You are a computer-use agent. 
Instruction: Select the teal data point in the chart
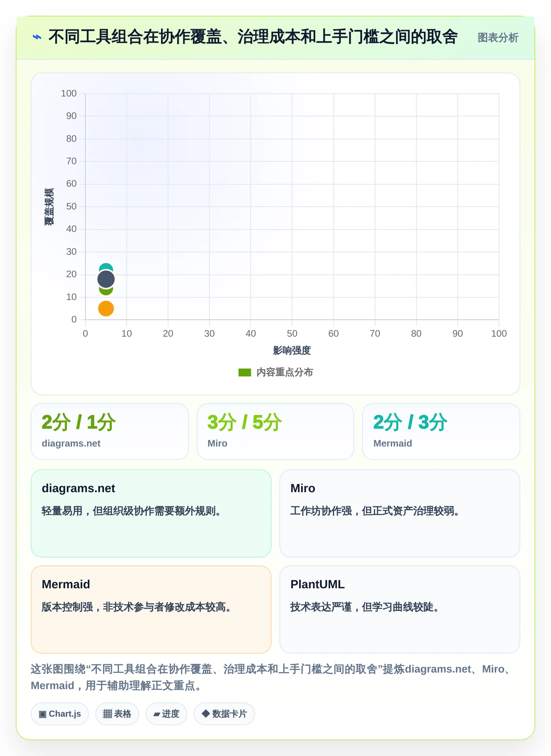pos(106,267)
